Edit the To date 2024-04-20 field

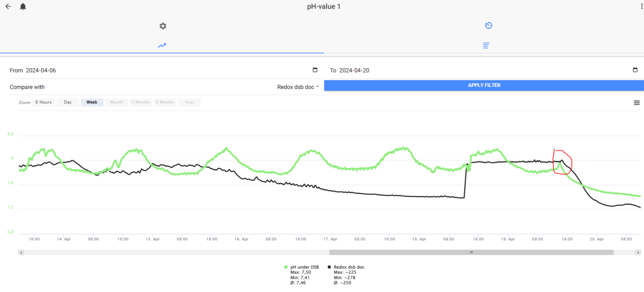pos(485,70)
